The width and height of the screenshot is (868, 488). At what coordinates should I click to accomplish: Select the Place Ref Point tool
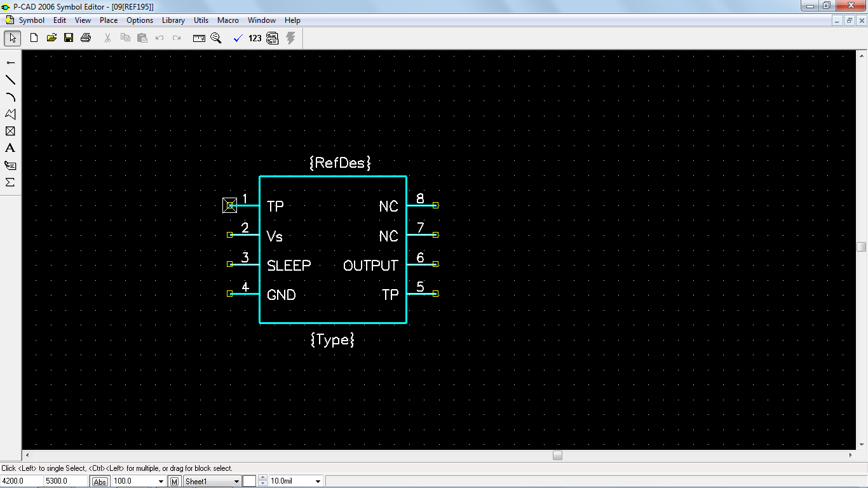pos(10,131)
